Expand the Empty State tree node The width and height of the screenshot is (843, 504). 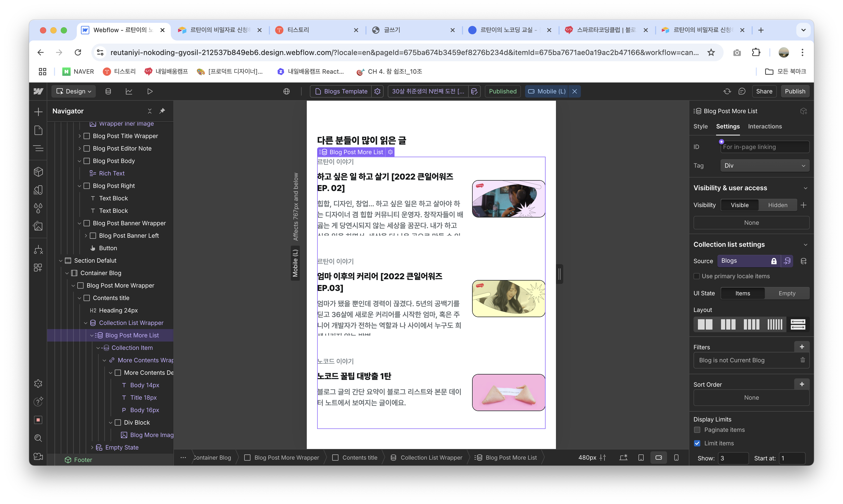(92, 448)
